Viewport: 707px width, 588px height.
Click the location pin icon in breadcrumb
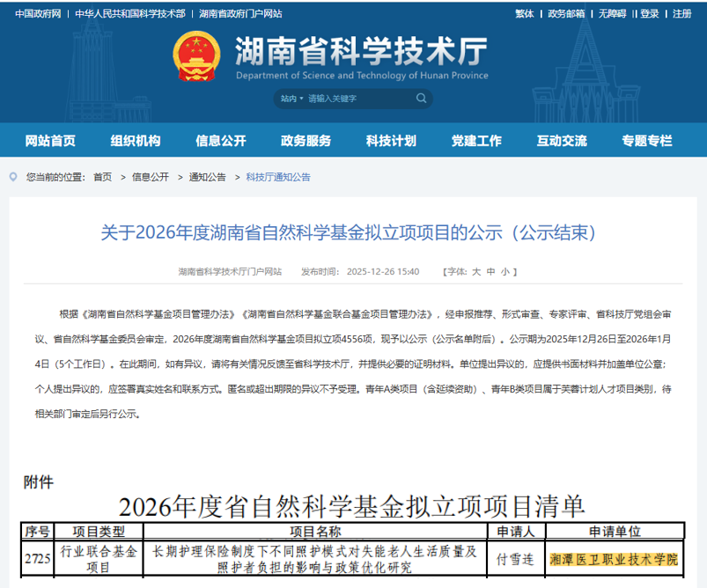pyautogui.click(x=13, y=177)
